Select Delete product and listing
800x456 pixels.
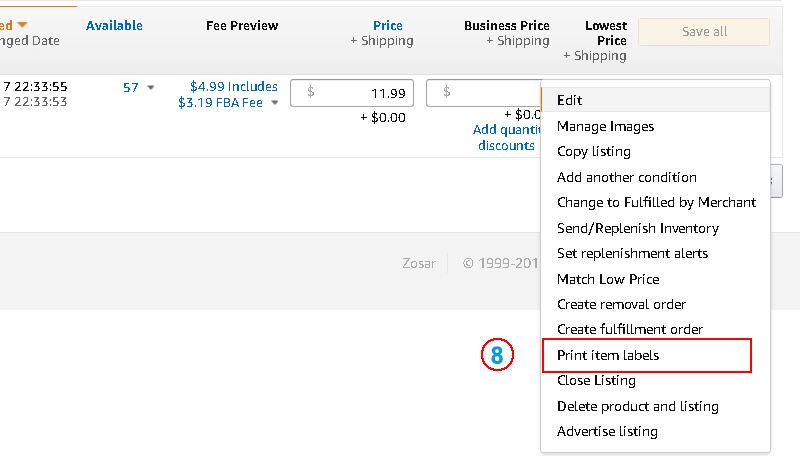(x=638, y=406)
